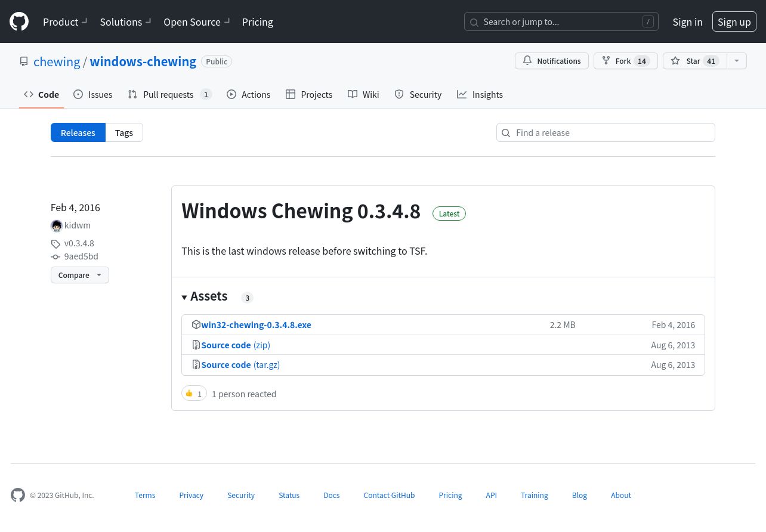
Task: Click the thumbs-up reaction button
Action: 194,394
